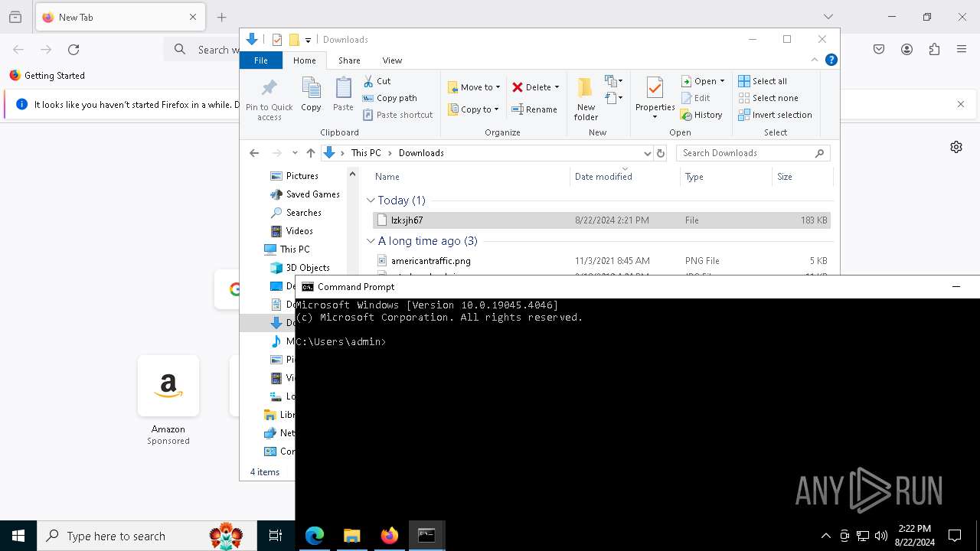Open Firefox Extensions puzzle icon

(934, 50)
